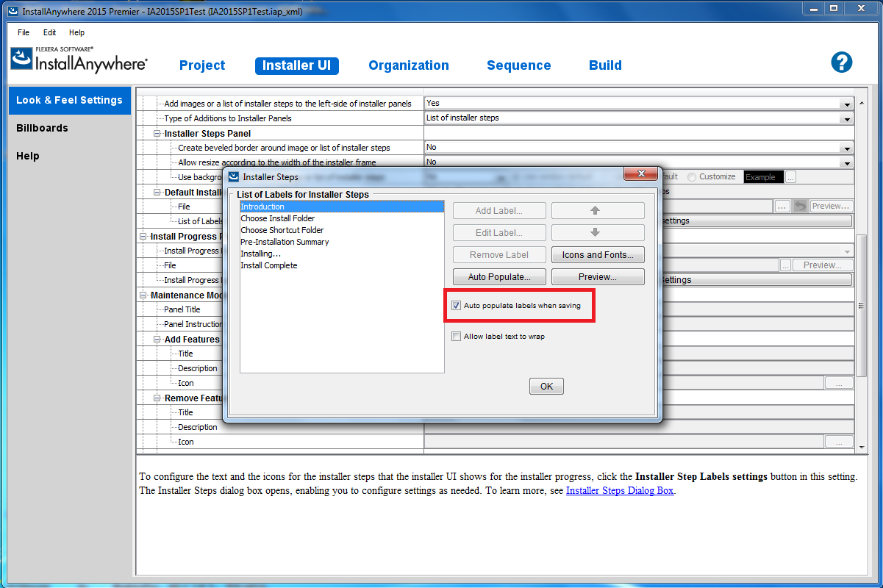The width and height of the screenshot is (883, 588).
Task: Switch to the Project tab
Action: click(202, 65)
